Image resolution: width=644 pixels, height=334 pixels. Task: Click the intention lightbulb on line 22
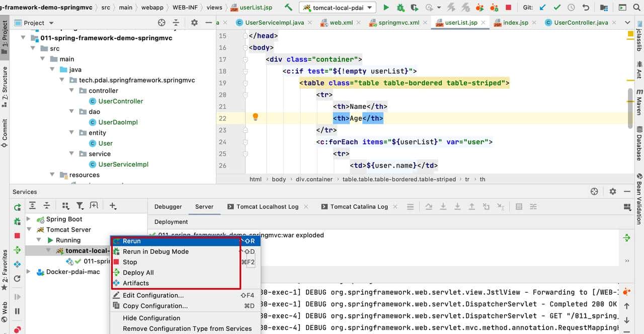coord(255,117)
